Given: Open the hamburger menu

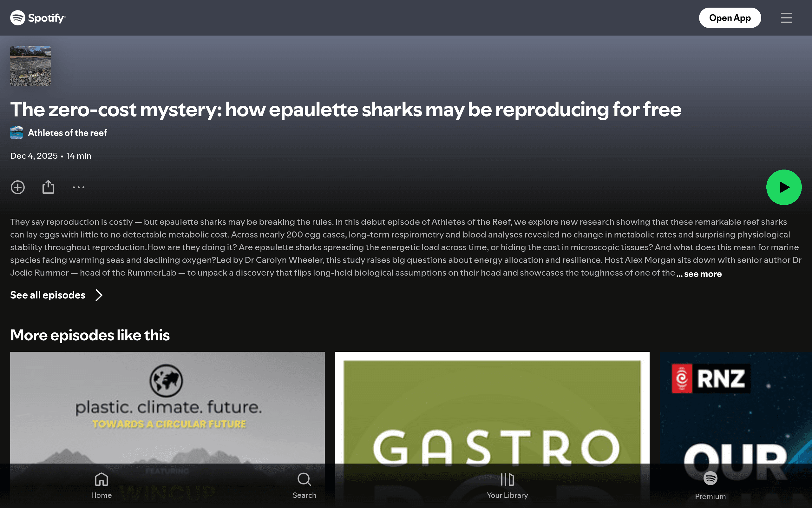Looking at the screenshot, I should click(x=786, y=18).
